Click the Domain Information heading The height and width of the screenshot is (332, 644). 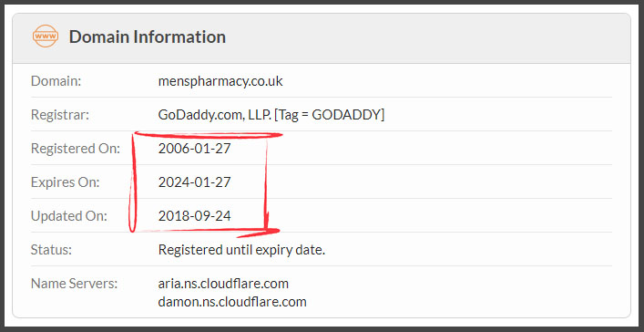147,36
